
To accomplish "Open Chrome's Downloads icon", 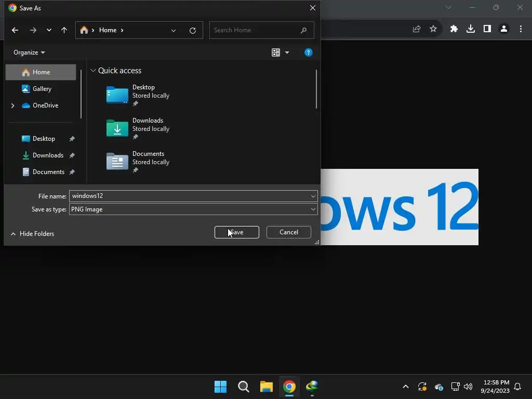I will tap(471, 29).
